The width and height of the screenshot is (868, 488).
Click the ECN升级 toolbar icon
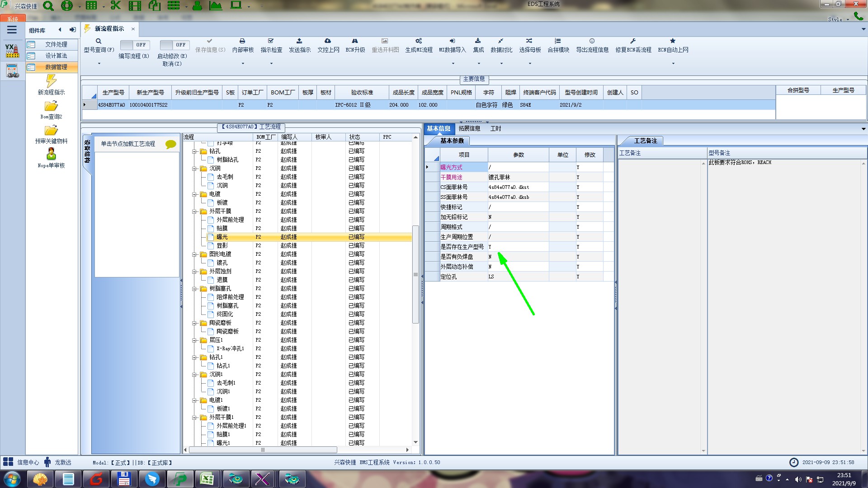tap(355, 41)
